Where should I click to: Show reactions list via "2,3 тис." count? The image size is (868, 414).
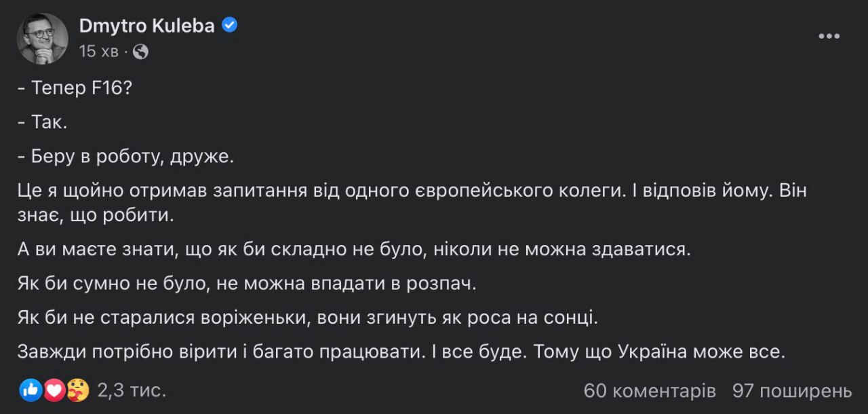tap(132, 390)
